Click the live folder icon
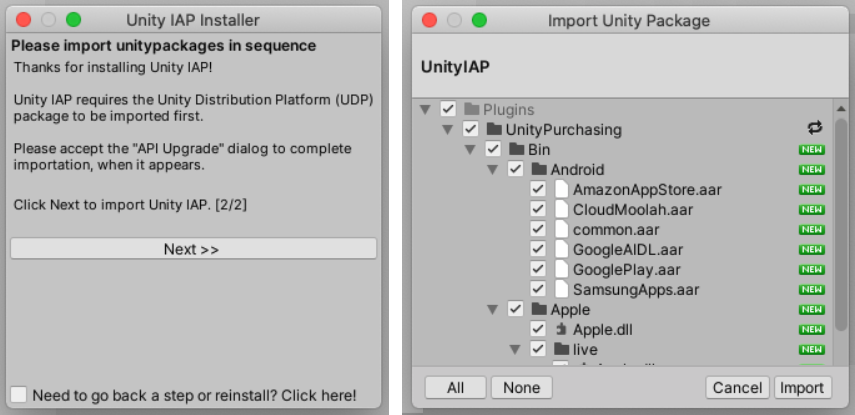The image size is (855, 415). 561,349
